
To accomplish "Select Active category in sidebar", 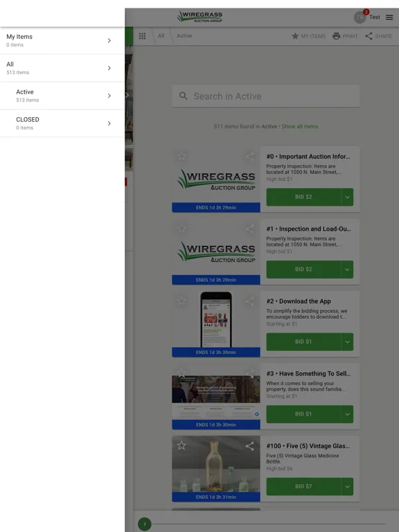I will (x=62, y=96).
